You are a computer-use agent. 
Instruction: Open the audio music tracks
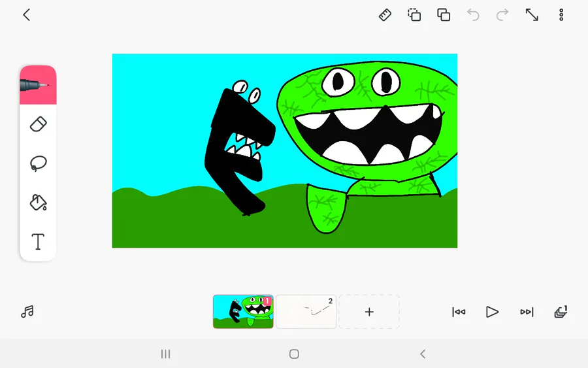(27, 312)
